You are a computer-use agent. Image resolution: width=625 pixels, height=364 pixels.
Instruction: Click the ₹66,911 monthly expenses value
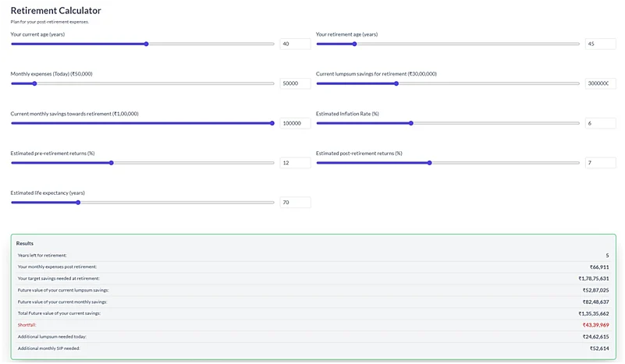click(x=599, y=267)
